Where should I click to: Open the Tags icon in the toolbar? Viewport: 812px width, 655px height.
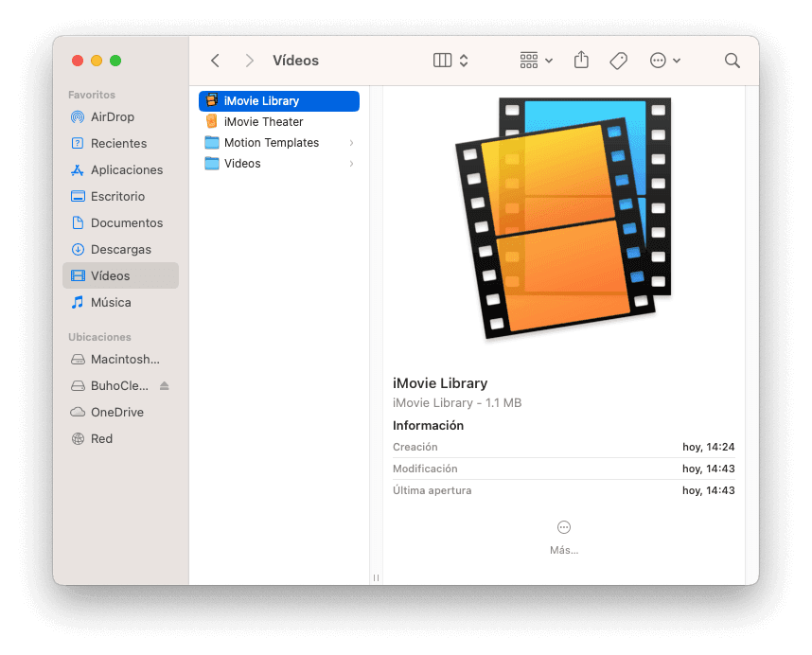[x=618, y=59]
